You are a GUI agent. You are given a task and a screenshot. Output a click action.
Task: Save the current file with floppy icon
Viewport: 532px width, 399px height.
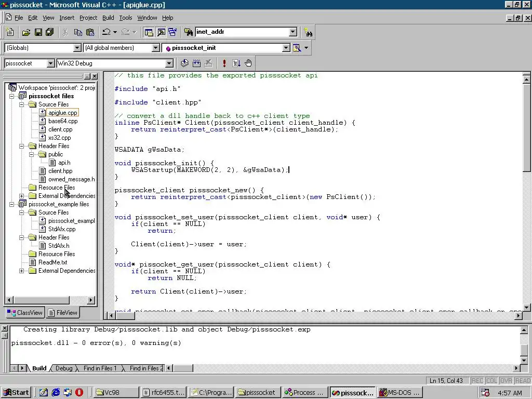point(38,32)
